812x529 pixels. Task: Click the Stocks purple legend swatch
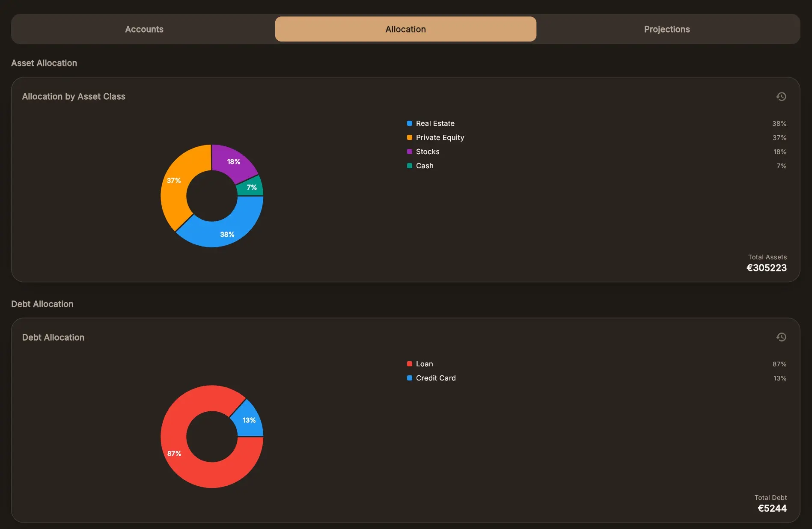pyautogui.click(x=410, y=152)
